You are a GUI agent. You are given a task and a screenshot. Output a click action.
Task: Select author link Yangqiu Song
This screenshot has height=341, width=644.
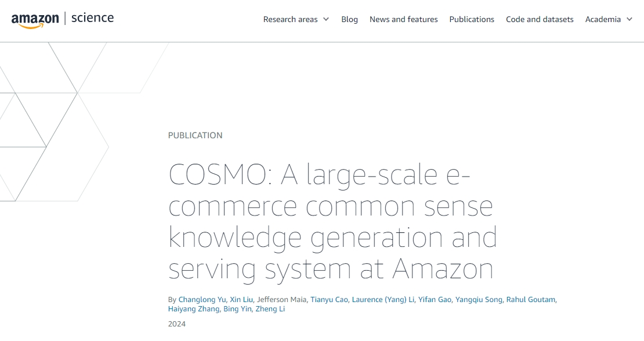[479, 300]
